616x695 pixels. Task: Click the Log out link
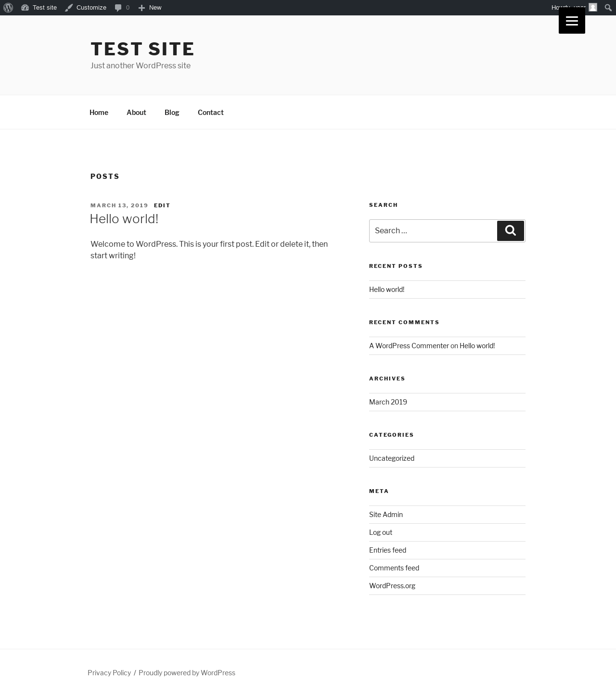[381, 532]
